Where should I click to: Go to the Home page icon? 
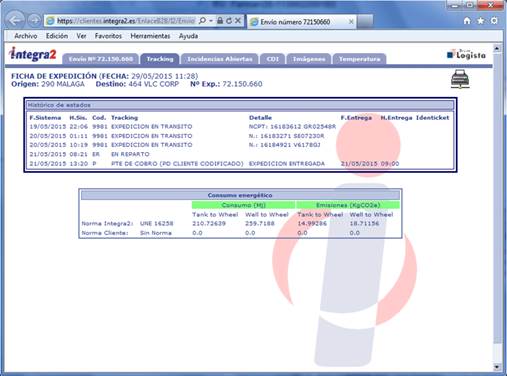tap(467, 21)
